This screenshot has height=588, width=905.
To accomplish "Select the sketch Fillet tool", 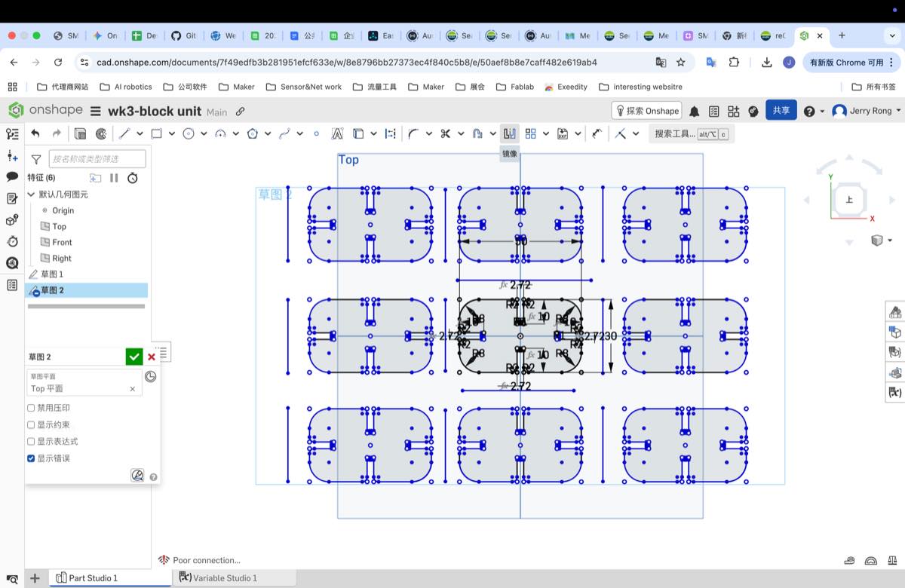I will pyautogui.click(x=413, y=133).
